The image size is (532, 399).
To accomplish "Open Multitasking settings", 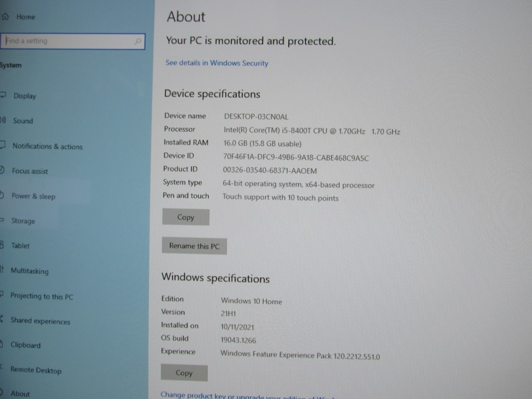I will (x=30, y=271).
